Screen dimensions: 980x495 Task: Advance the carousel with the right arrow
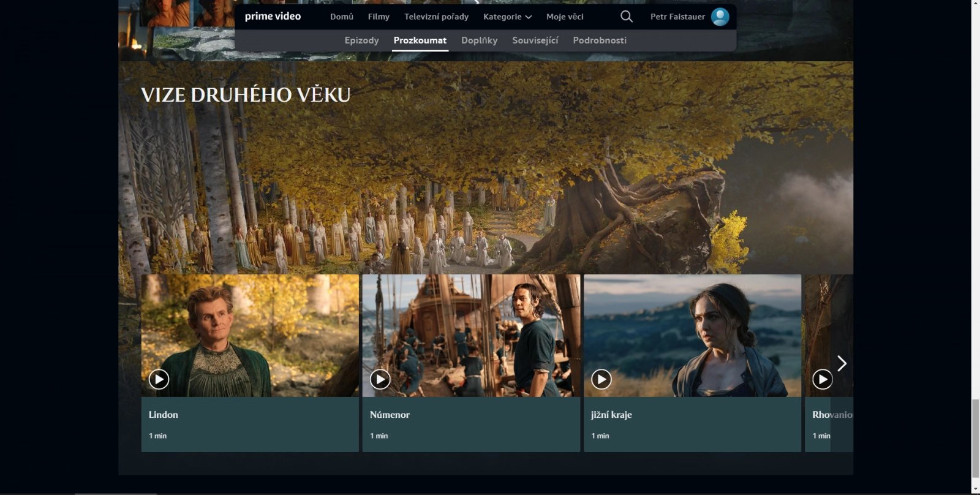click(x=842, y=363)
